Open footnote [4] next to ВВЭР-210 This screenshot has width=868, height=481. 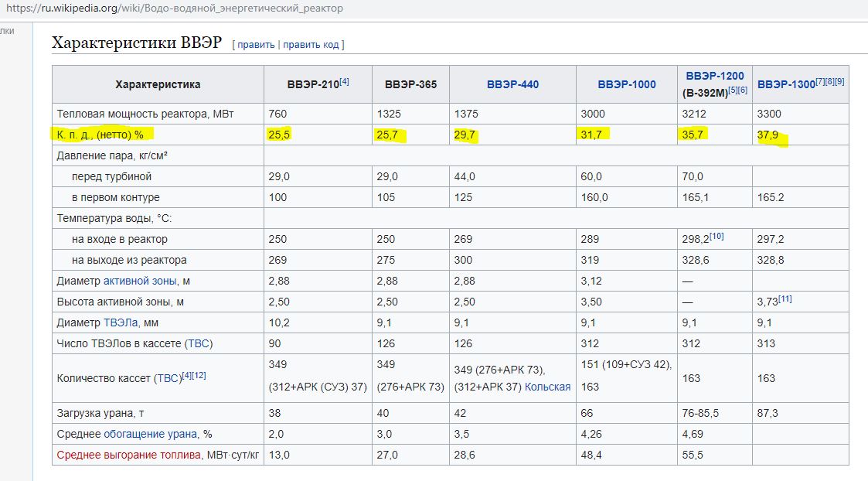344,81
